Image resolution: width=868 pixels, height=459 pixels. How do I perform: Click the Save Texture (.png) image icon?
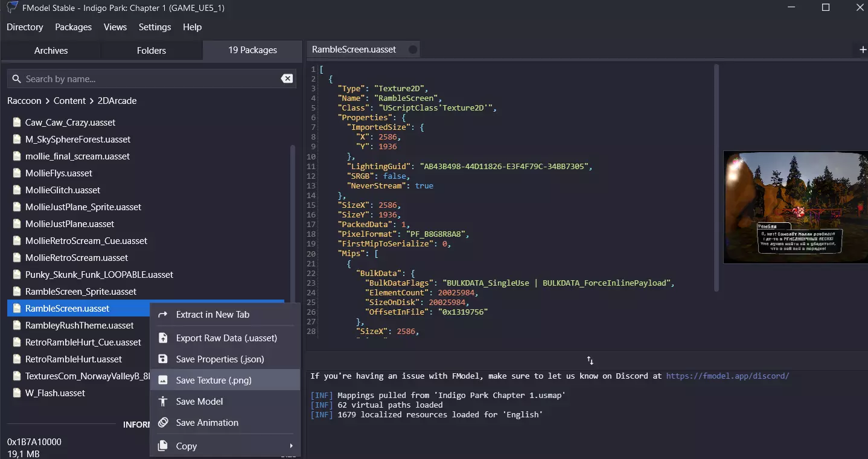(x=162, y=380)
